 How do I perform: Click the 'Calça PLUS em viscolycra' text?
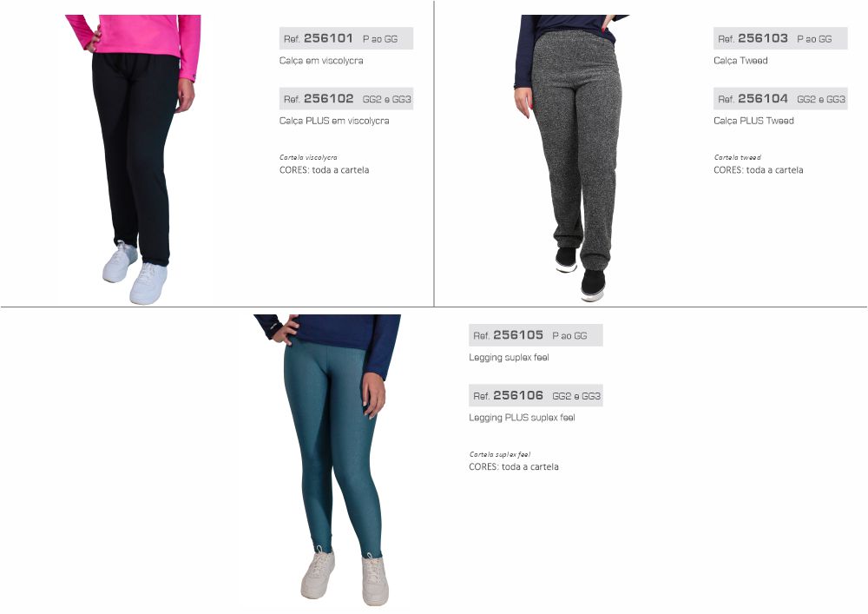(334, 121)
